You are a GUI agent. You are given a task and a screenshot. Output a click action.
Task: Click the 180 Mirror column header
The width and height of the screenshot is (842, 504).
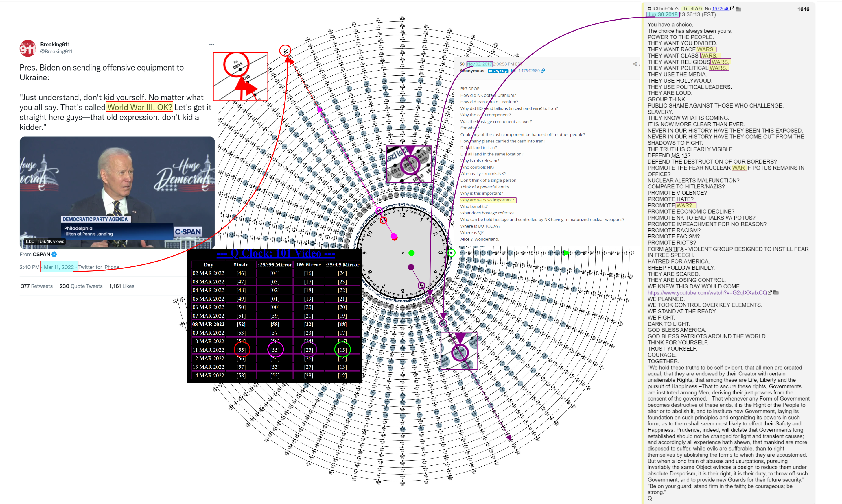(308, 264)
